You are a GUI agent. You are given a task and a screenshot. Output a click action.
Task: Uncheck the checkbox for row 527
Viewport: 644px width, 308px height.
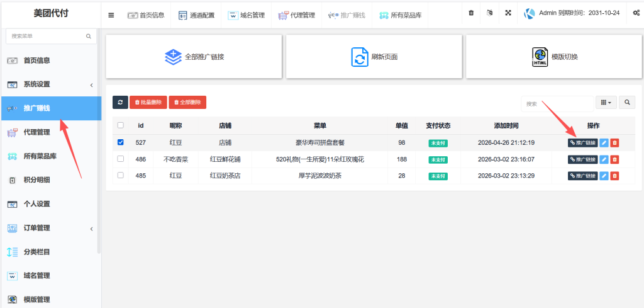[x=120, y=142]
